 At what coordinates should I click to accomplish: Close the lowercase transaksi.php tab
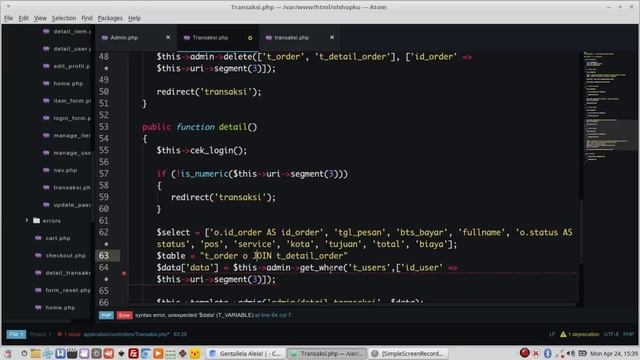(332, 37)
